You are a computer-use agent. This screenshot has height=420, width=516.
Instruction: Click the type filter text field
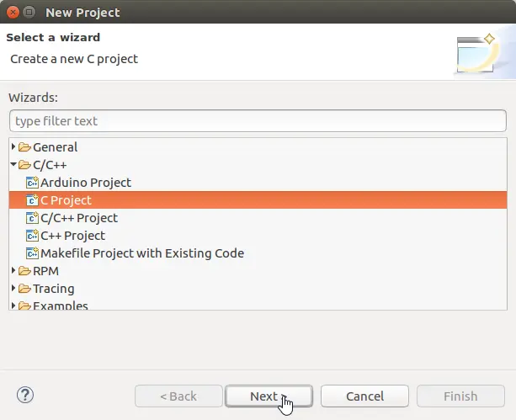coord(258,121)
